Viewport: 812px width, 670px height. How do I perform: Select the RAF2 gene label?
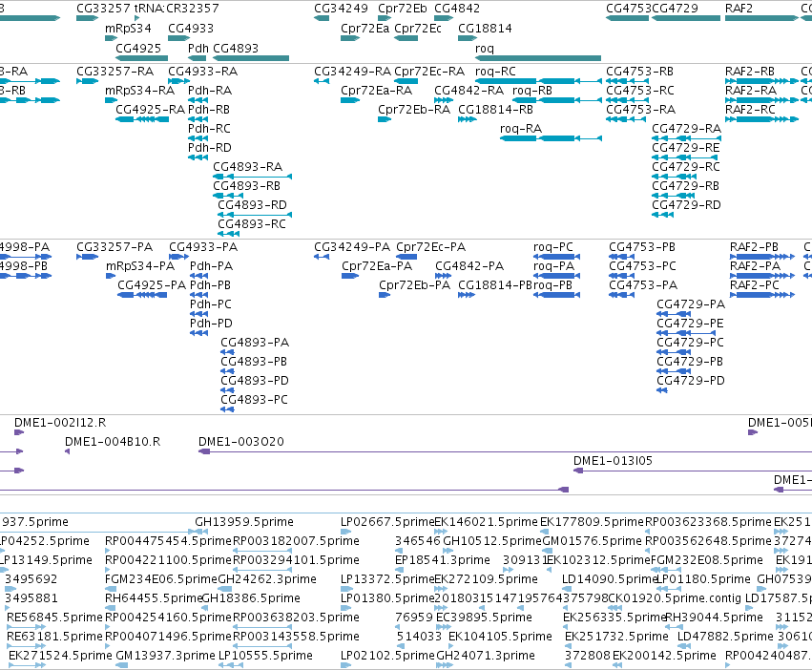pos(739,9)
